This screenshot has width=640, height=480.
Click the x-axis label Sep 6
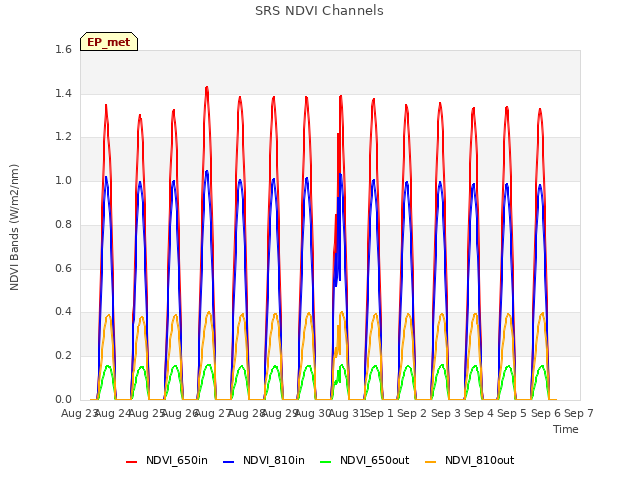546,413
